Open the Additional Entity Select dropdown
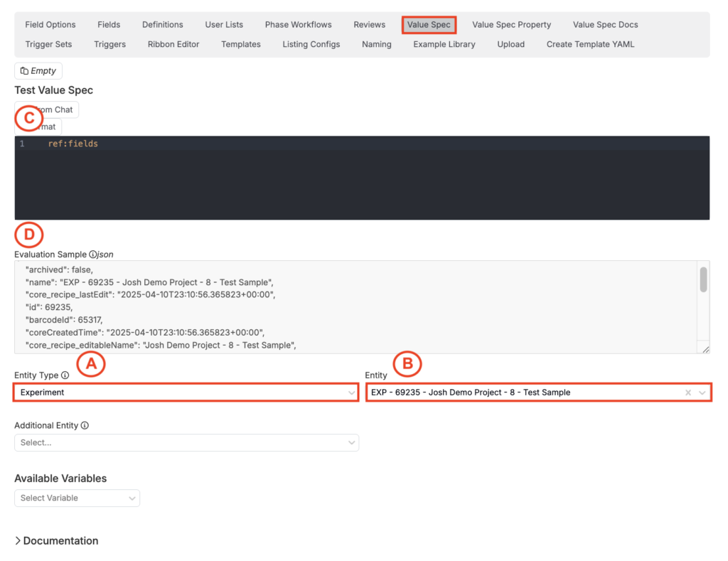 coord(187,442)
